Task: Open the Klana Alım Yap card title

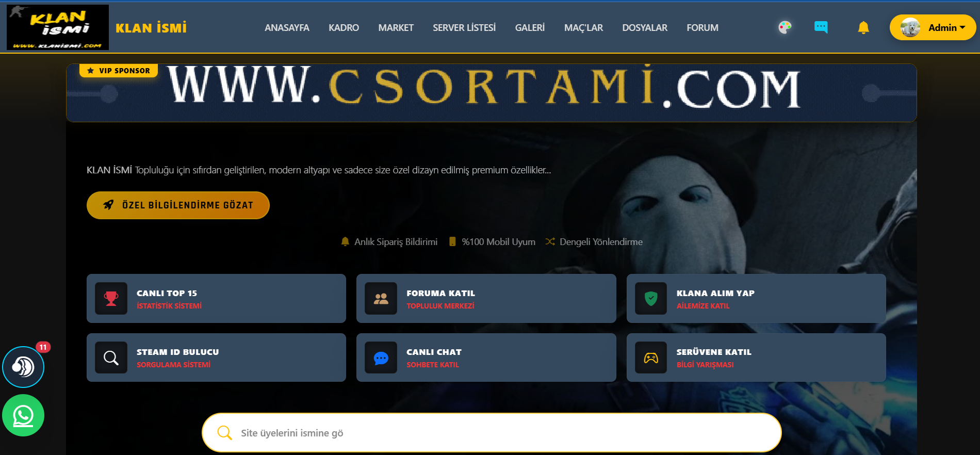Action: pos(715,293)
